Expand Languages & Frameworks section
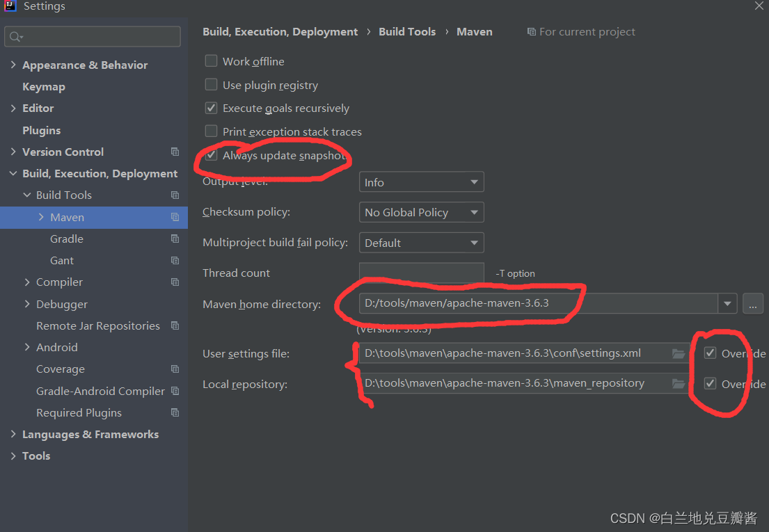The image size is (769, 532). (13, 434)
